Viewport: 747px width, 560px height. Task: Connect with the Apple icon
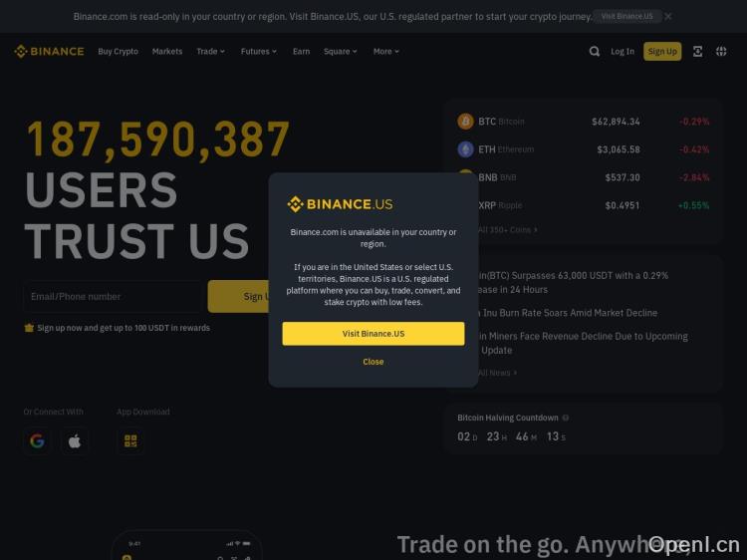coord(75,440)
